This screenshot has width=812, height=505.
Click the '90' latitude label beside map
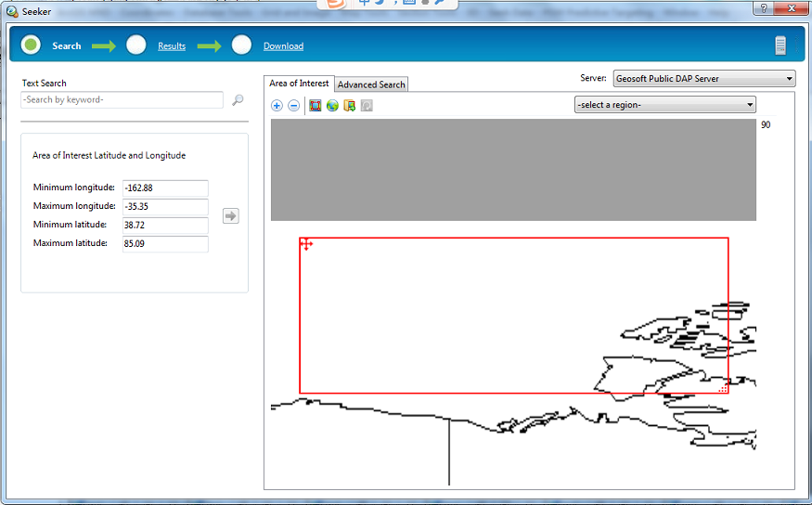pyautogui.click(x=766, y=124)
